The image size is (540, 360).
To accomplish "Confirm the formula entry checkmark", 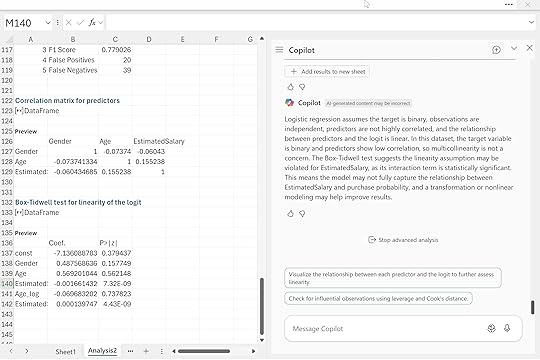I will tap(81, 23).
